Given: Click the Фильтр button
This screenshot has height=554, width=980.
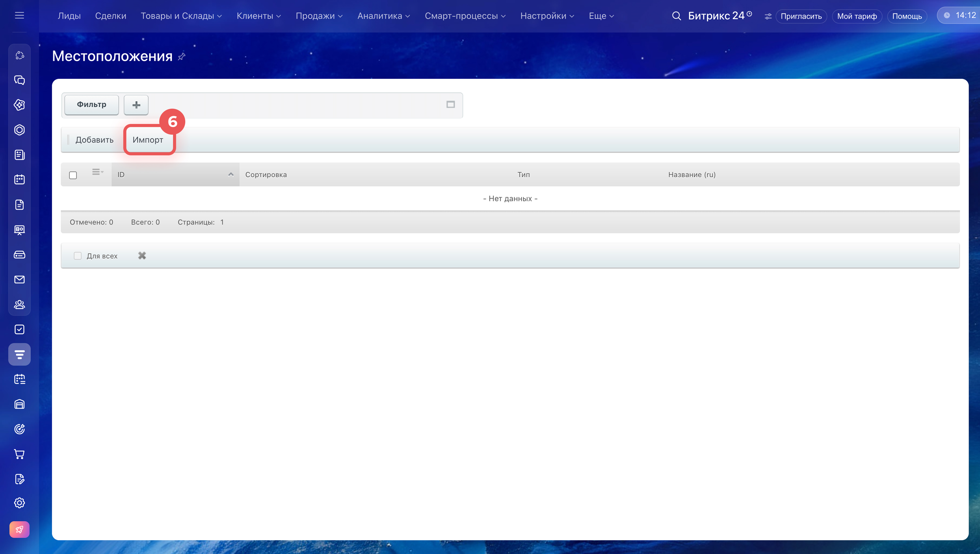Looking at the screenshot, I should point(92,105).
